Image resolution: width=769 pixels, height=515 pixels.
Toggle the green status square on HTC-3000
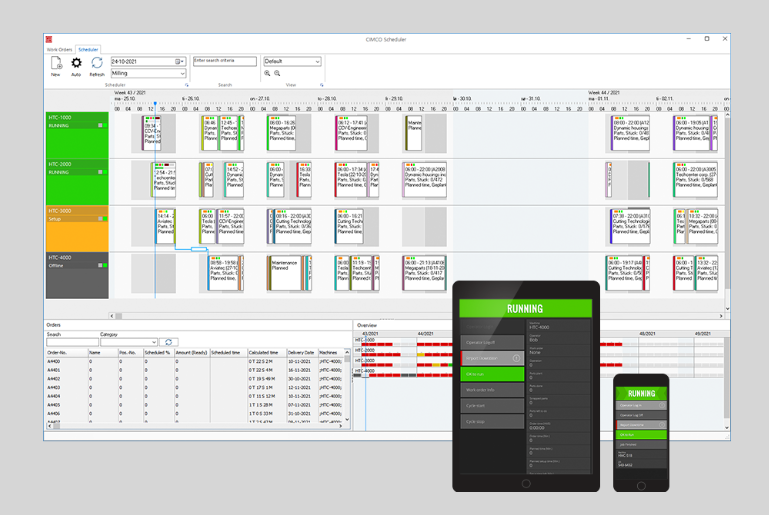tap(105, 219)
